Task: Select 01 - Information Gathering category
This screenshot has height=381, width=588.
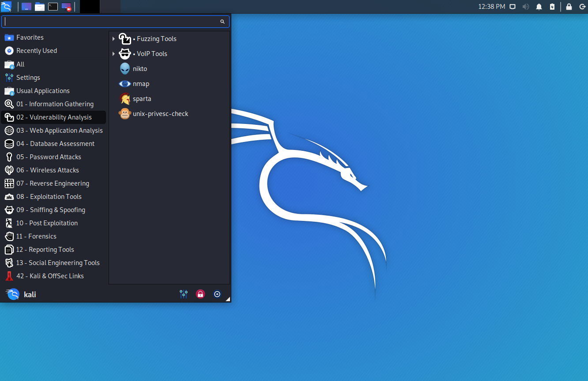Action: coord(53,104)
